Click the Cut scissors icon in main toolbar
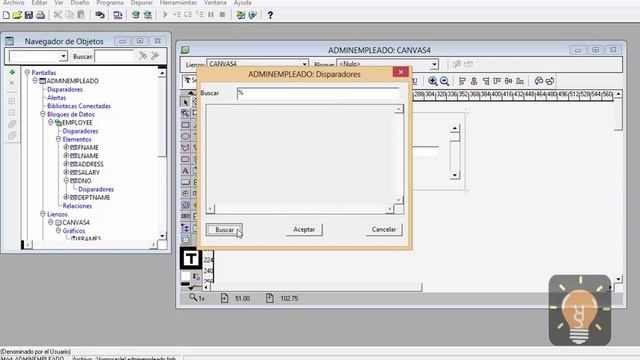The width and height of the screenshot is (640, 360). coord(58,15)
